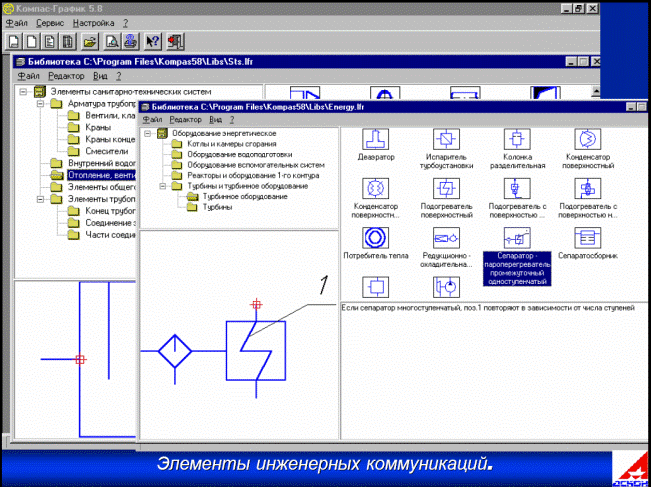
Task: Select the Подогреватель поверхностный symbol
Action: 446,188
